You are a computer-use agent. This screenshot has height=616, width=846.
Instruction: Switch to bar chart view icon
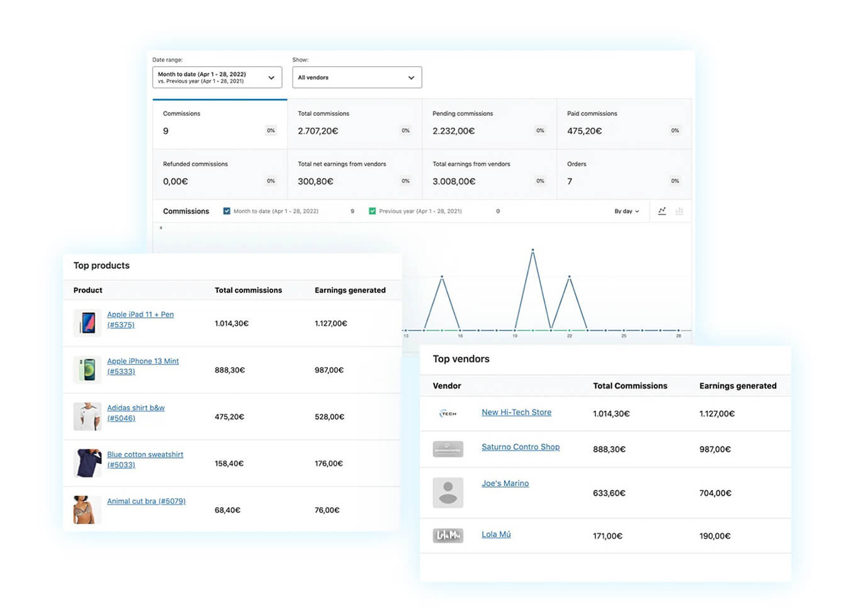tap(679, 211)
